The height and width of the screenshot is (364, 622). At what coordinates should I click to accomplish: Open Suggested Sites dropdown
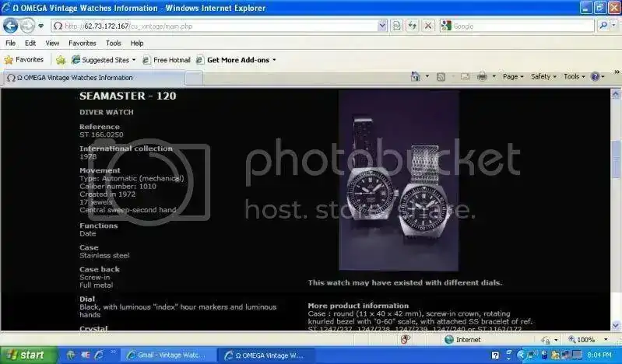[x=103, y=60]
